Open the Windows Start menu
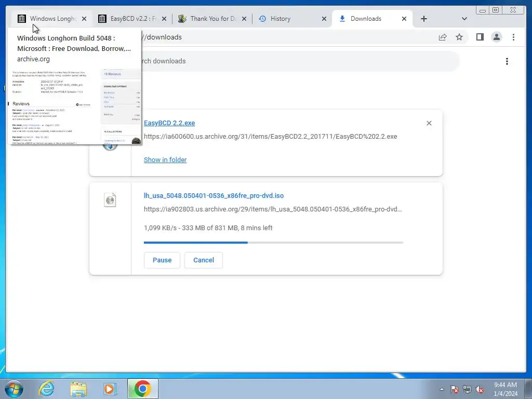The width and height of the screenshot is (532, 399). (14, 389)
